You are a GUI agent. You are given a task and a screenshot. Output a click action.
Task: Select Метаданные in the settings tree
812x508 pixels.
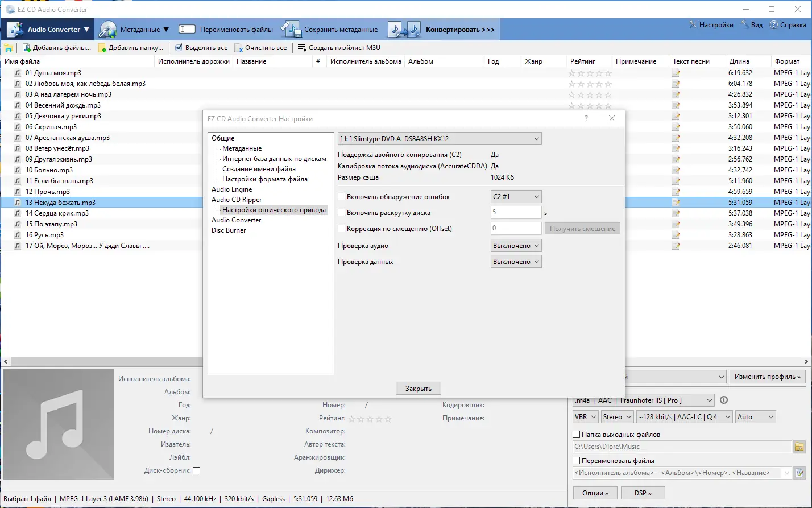point(242,148)
